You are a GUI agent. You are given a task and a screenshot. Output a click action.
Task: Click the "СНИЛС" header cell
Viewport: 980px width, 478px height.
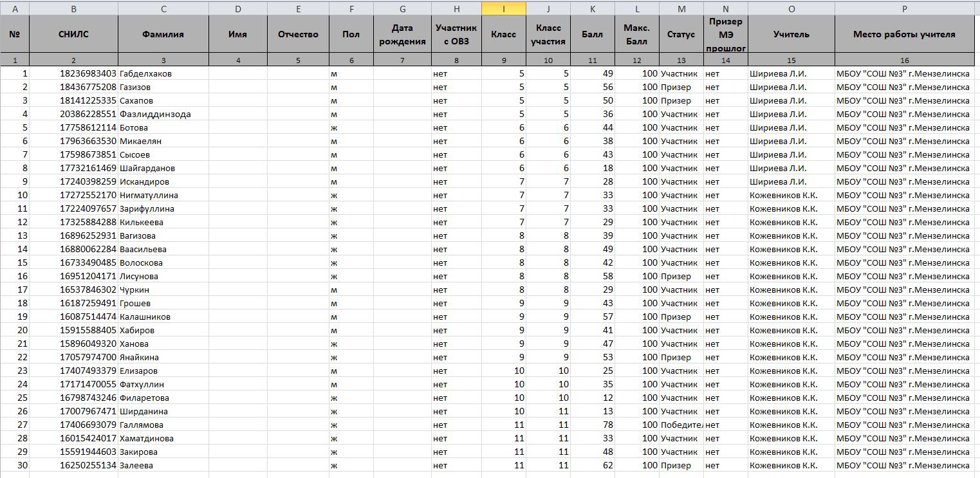pyautogui.click(x=73, y=35)
